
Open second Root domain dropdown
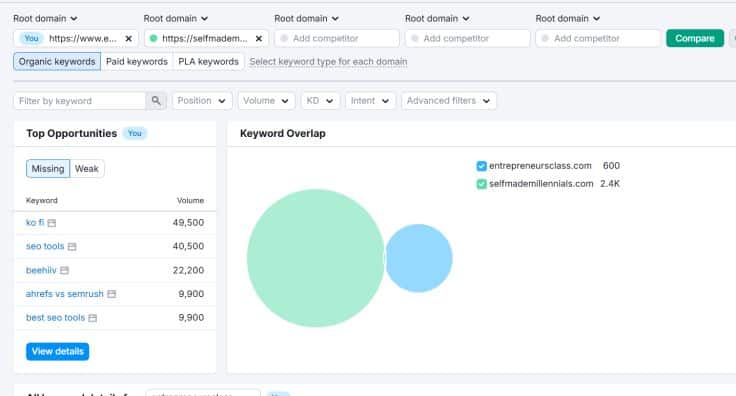point(176,19)
